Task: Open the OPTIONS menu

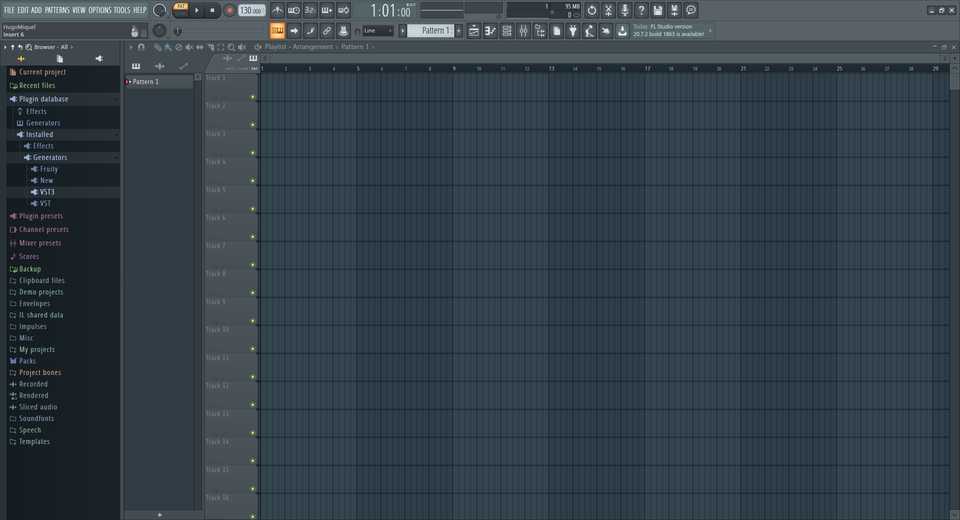Action: tap(100, 10)
